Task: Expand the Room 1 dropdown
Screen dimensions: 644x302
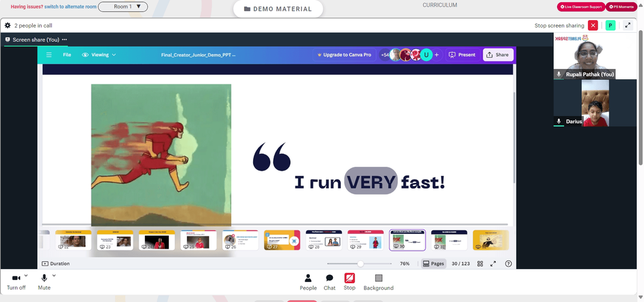Action: click(123, 6)
